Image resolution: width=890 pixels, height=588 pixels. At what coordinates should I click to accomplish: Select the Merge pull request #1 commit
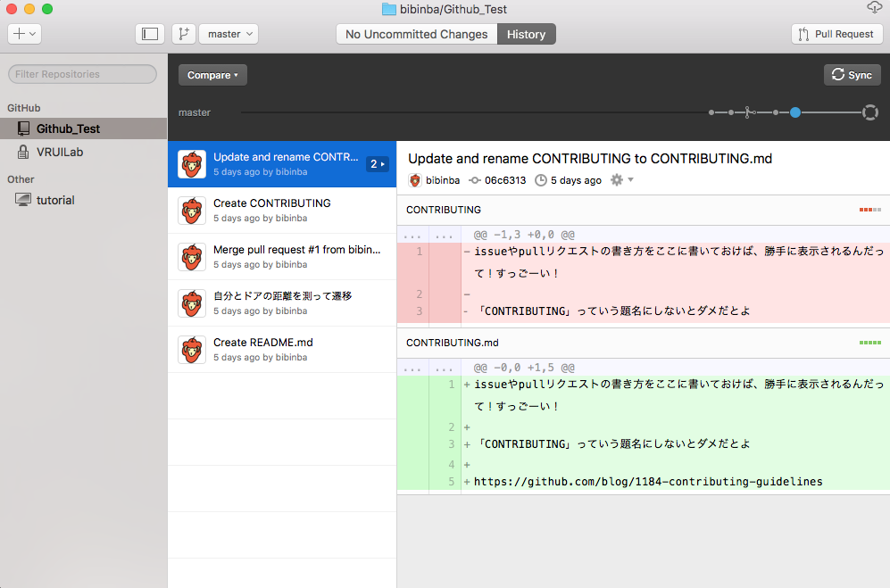coord(282,257)
